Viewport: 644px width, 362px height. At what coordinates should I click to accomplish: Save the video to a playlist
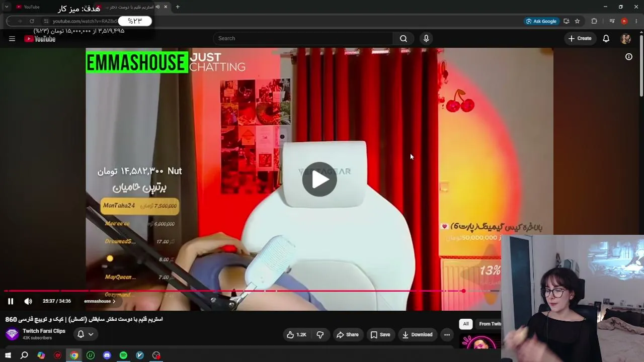pos(380,334)
